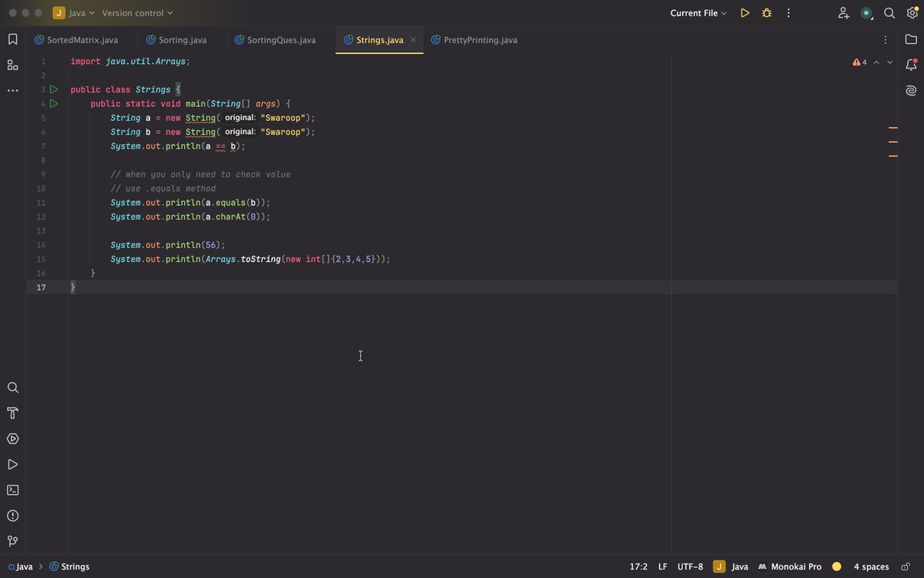Open 4 spaces indent selector
Screen dimensions: 924x578
(x=871, y=566)
